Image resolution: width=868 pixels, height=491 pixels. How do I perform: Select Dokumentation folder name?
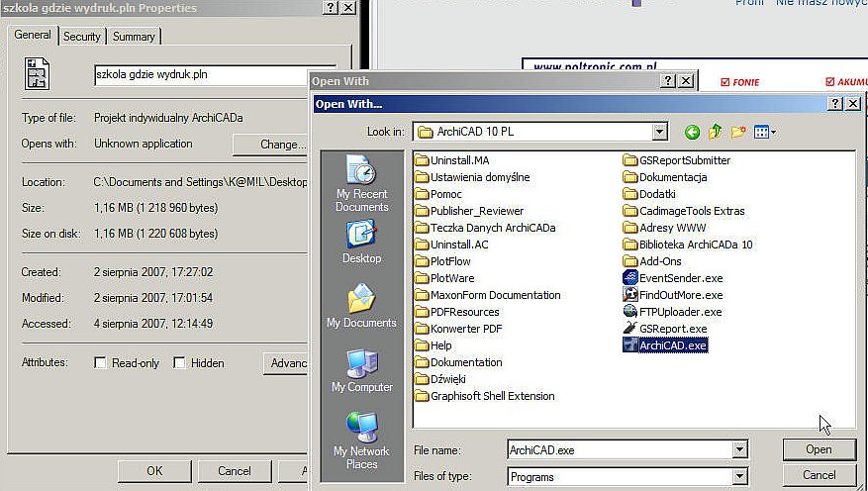pos(466,362)
